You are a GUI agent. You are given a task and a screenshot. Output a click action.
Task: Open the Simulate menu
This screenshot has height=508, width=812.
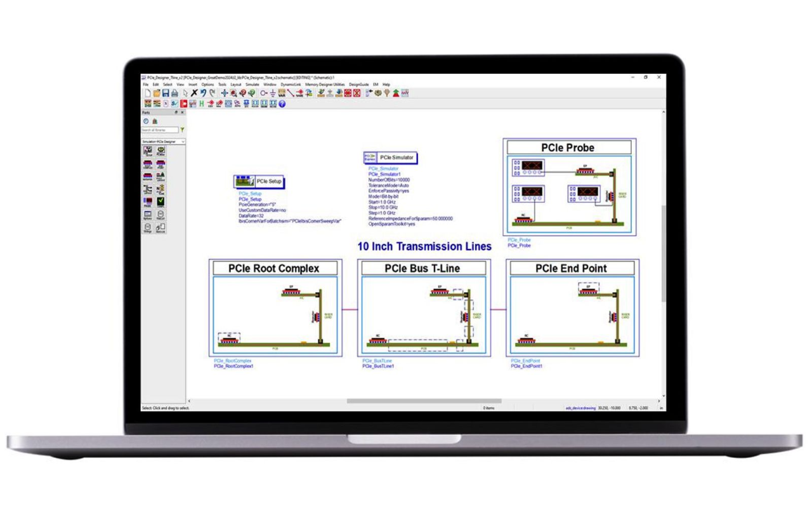click(252, 84)
